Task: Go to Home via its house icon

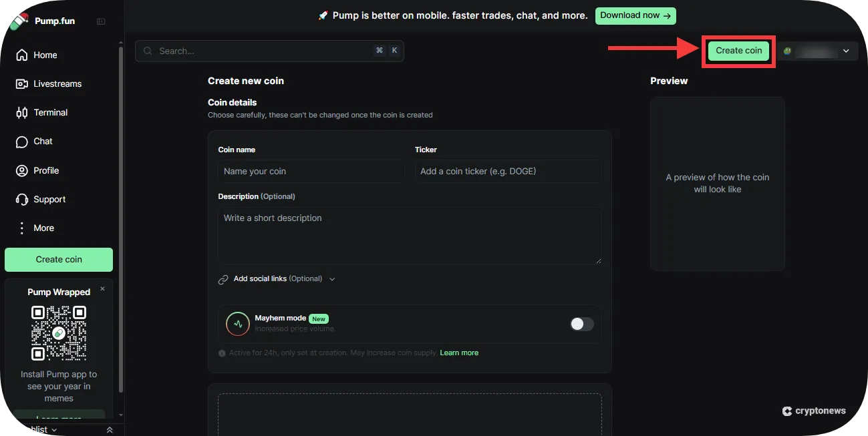Action: tap(22, 55)
